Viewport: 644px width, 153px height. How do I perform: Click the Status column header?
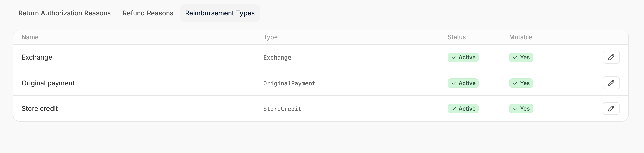click(457, 37)
